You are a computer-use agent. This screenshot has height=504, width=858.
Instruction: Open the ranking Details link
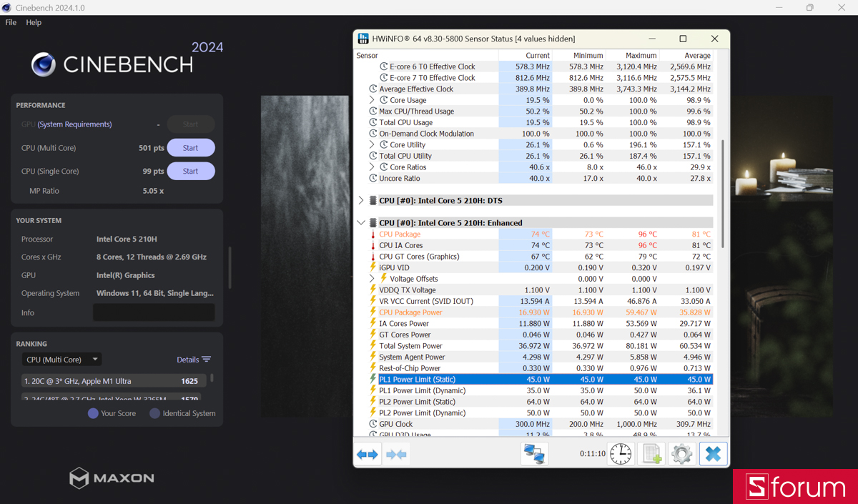pyautogui.click(x=188, y=359)
